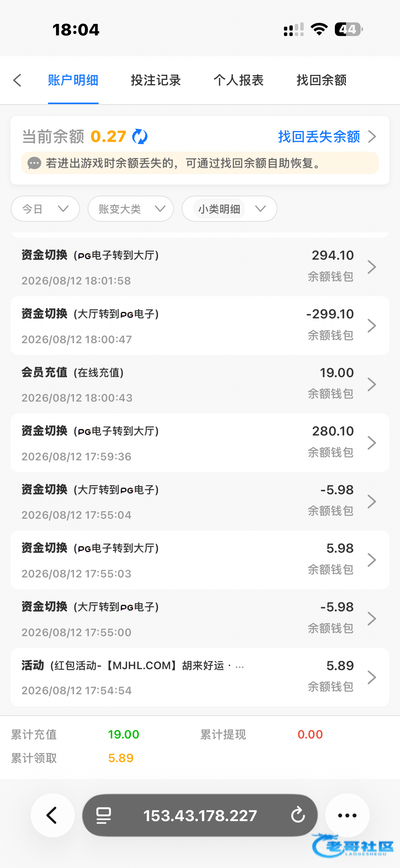This screenshot has height=868, width=400.
Task: Open the 找回余额 tab
Action: (322, 80)
